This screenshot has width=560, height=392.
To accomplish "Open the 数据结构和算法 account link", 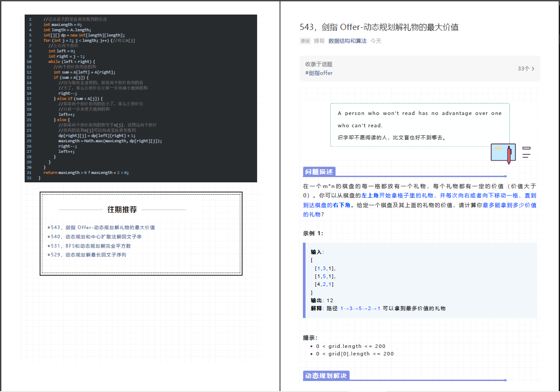I will click(x=347, y=41).
